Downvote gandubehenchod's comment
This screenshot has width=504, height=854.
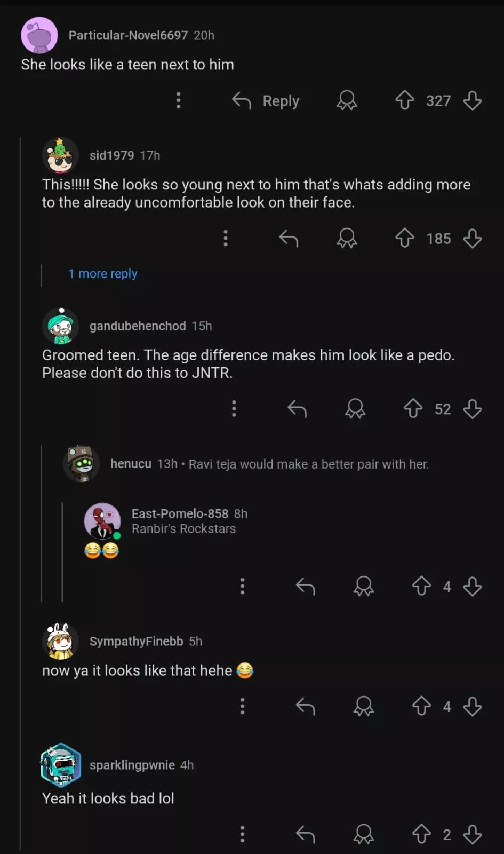click(473, 409)
